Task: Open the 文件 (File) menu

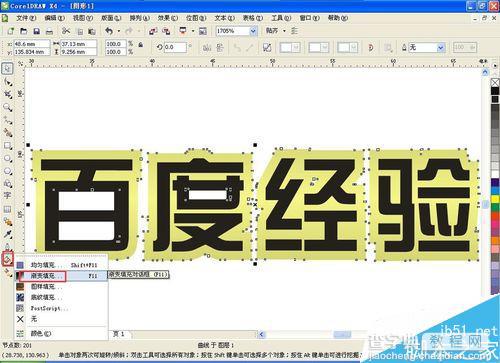Action: 26,18
